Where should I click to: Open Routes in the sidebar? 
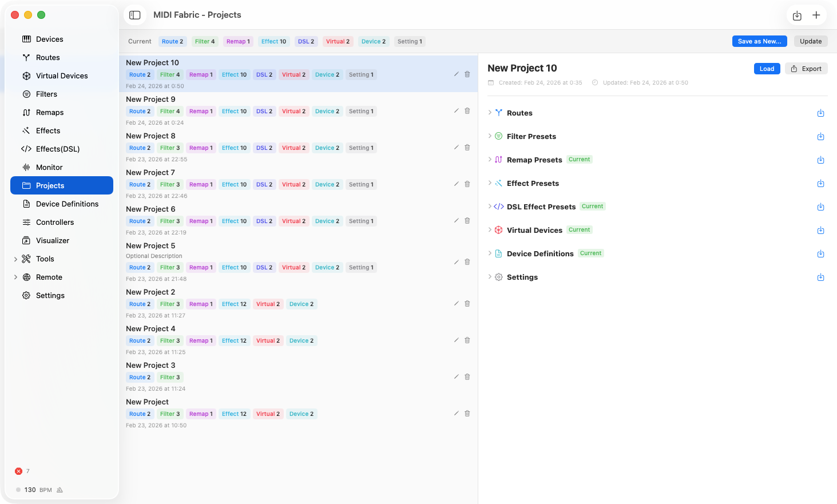tap(62, 57)
